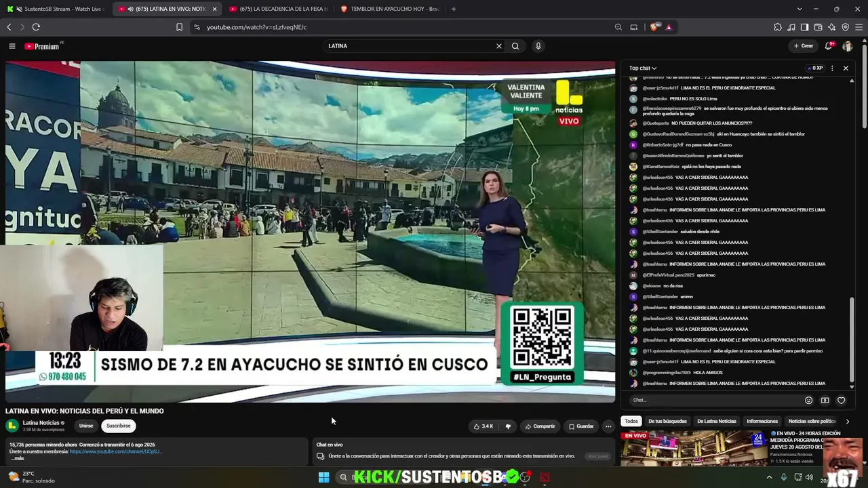868x488 pixels.
Task: Submit the YouTube search with magnifier
Action: (x=515, y=46)
